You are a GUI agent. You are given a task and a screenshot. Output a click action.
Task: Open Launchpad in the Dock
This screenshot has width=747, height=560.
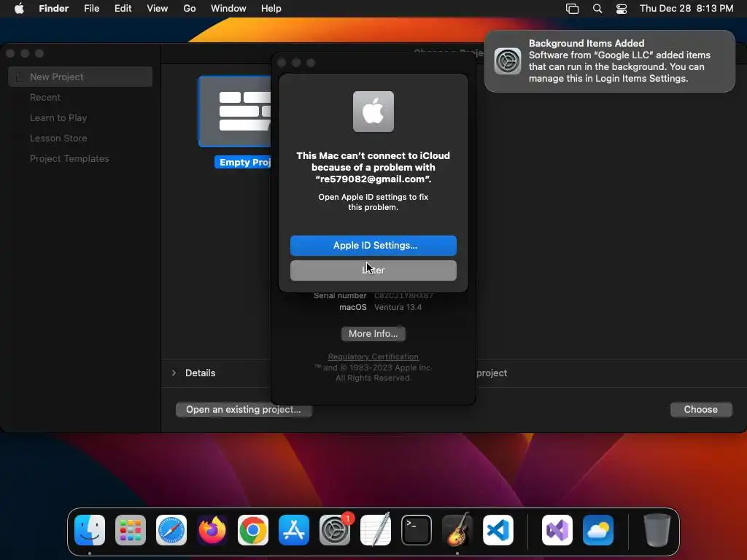point(131,530)
